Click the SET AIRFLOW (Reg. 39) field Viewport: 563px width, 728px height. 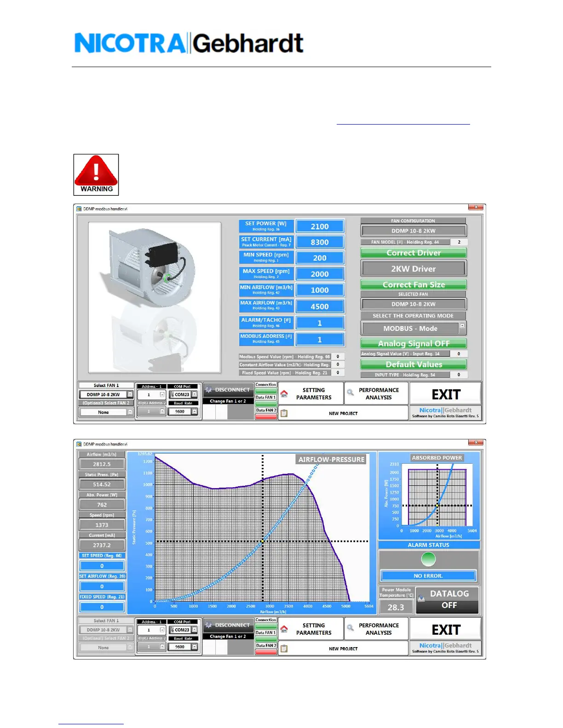point(102,586)
